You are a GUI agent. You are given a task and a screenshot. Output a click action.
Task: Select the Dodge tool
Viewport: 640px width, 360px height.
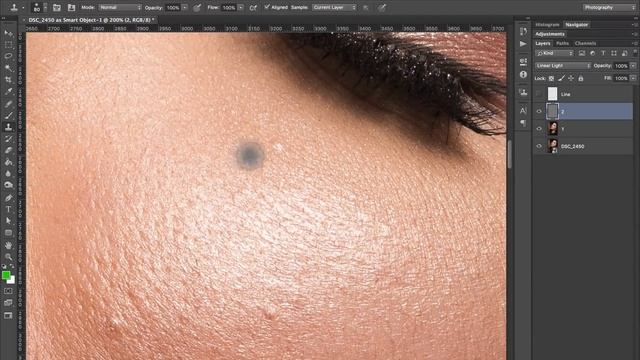pyautogui.click(x=8, y=185)
